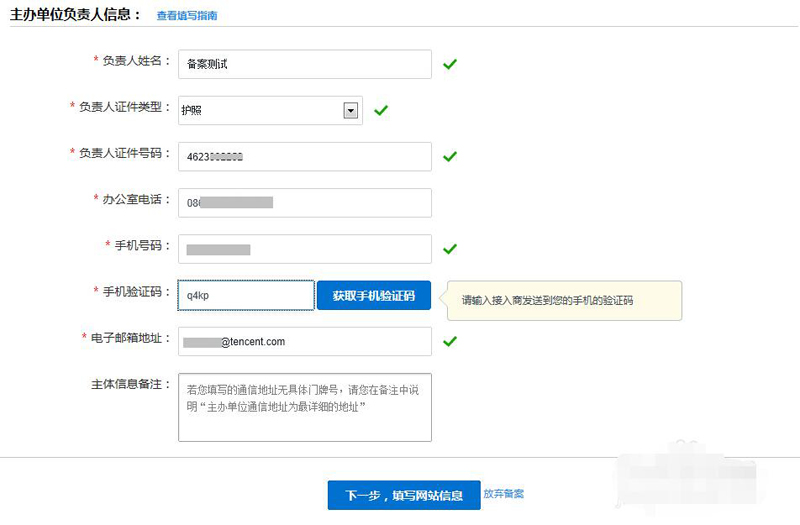Click the 负责人姓名 name input field
This screenshot has height=525, width=800.
coord(304,64)
